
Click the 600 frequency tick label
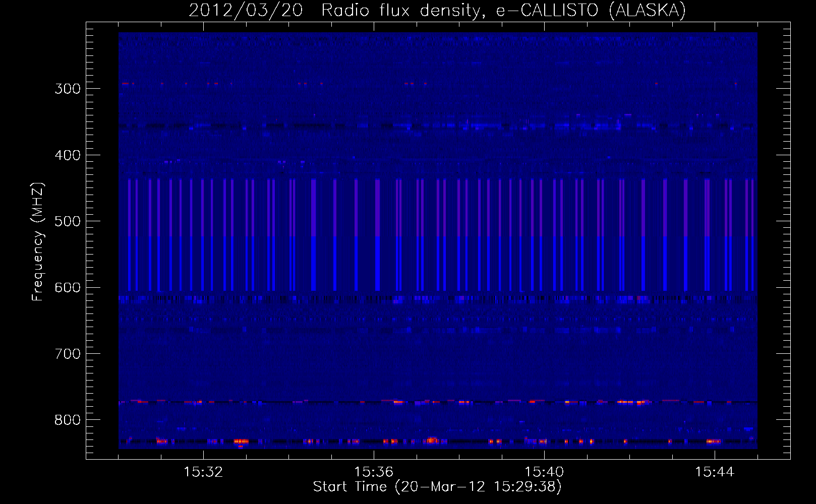click(x=68, y=288)
